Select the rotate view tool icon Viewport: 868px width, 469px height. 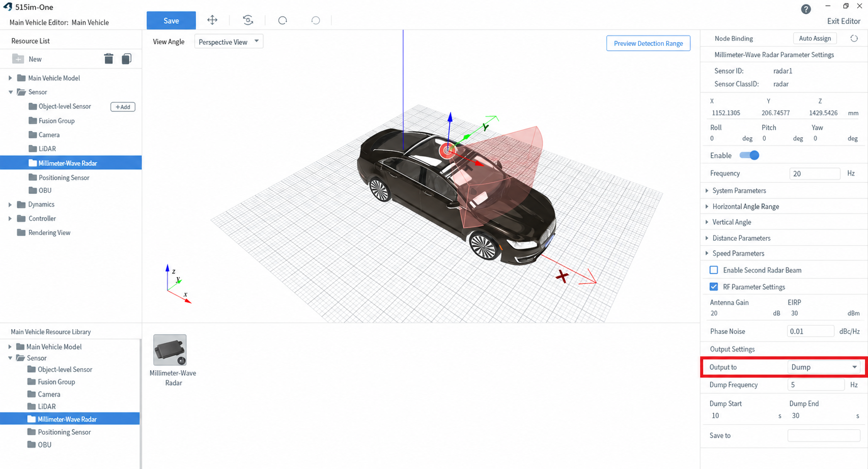tap(248, 20)
